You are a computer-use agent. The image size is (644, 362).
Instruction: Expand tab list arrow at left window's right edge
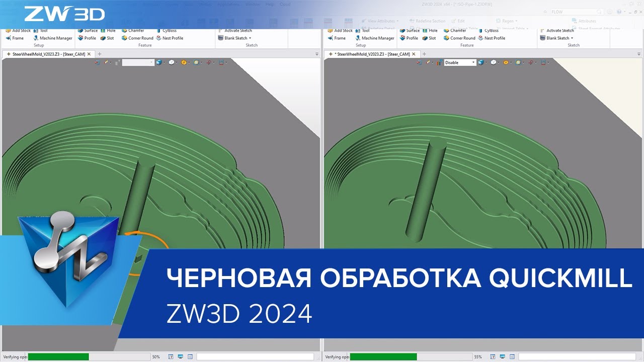316,54
